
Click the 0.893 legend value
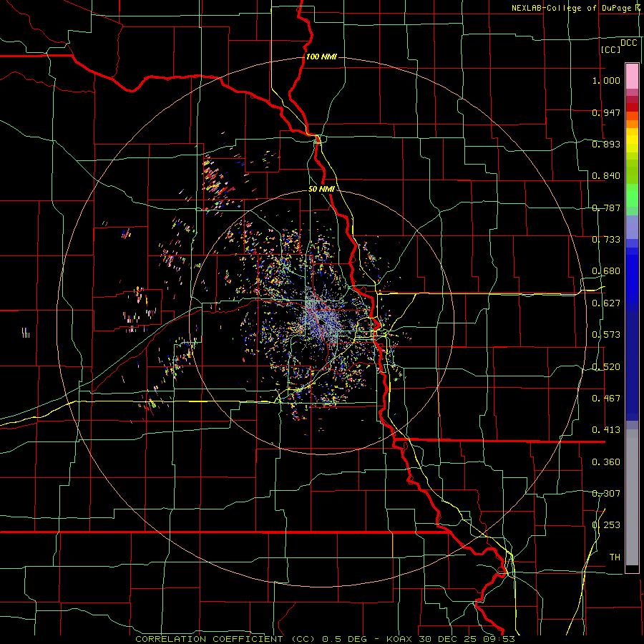(x=606, y=144)
